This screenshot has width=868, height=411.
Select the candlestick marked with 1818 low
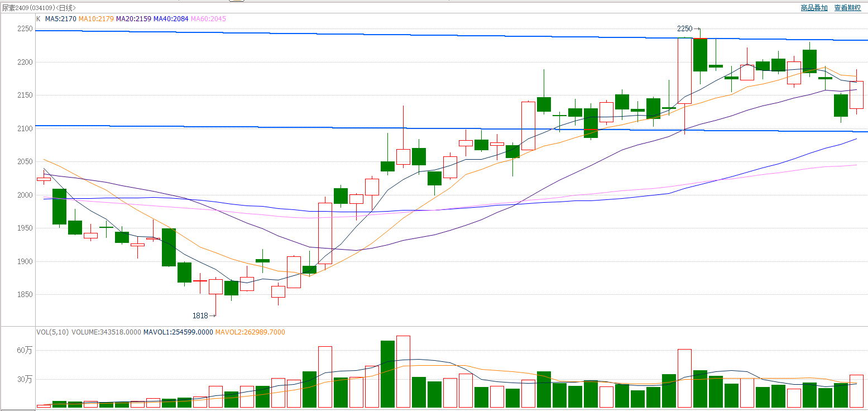(x=215, y=286)
